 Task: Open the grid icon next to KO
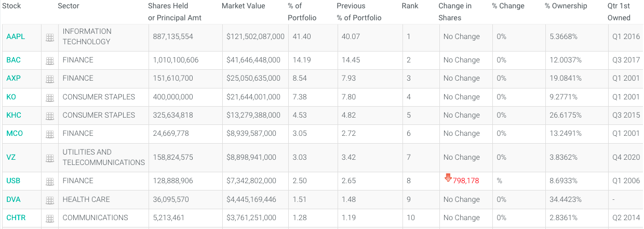(50, 98)
